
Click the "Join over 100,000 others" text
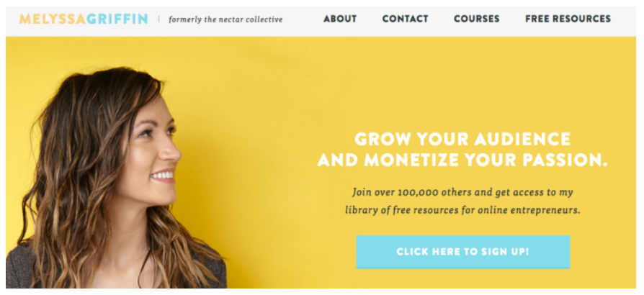[415, 192]
